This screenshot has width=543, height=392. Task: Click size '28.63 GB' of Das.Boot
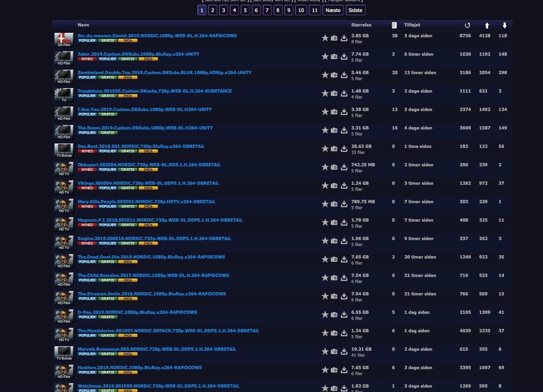coord(361,146)
